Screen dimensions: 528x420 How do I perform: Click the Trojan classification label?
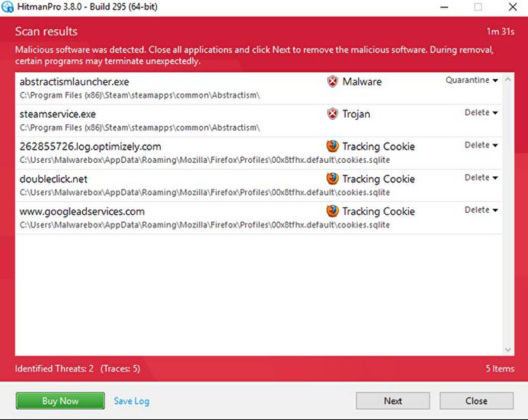point(356,114)
